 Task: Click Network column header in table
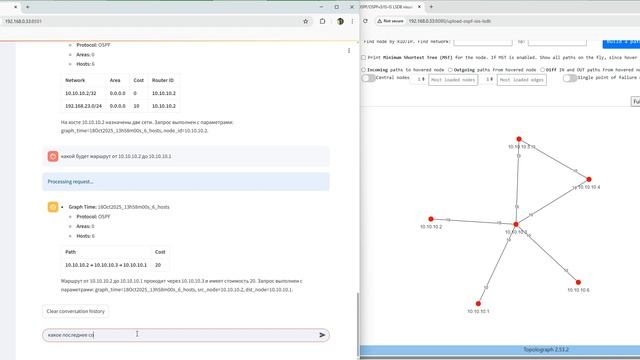[75, 80]
